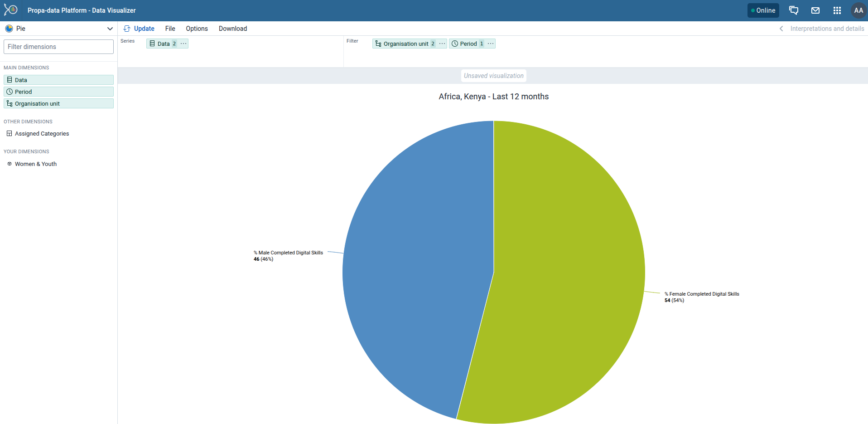
Task: Click the Organisation unit hierarchy icon
Action: 9,103
